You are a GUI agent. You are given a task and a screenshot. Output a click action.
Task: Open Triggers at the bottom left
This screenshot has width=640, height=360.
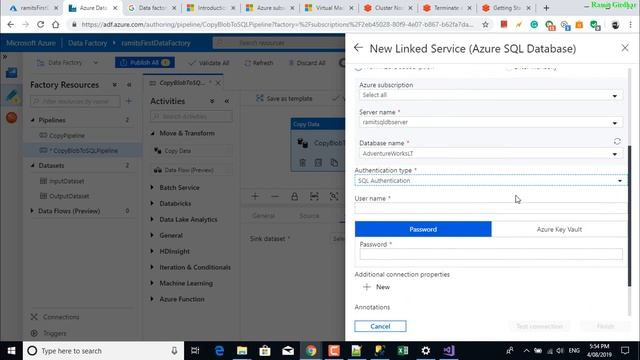coord(49,333)
